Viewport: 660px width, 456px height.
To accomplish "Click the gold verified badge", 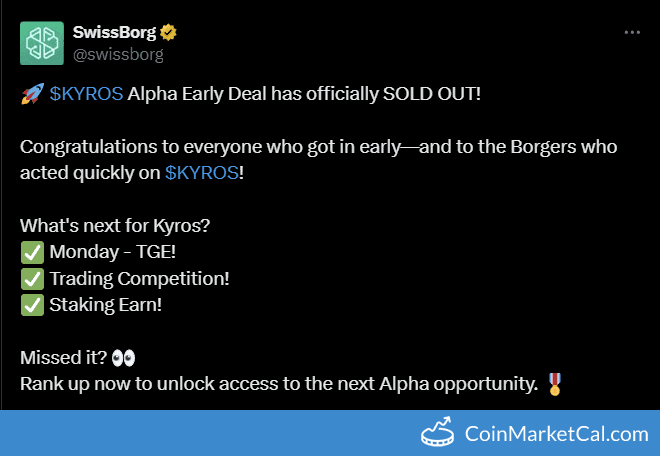I will [170, 32].
